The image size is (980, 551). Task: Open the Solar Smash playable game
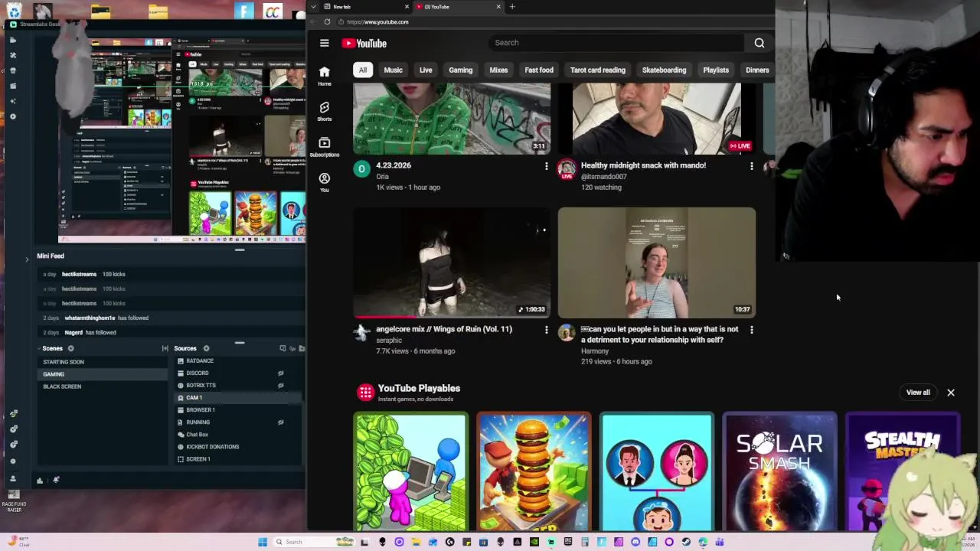click(x=779, y=471)
